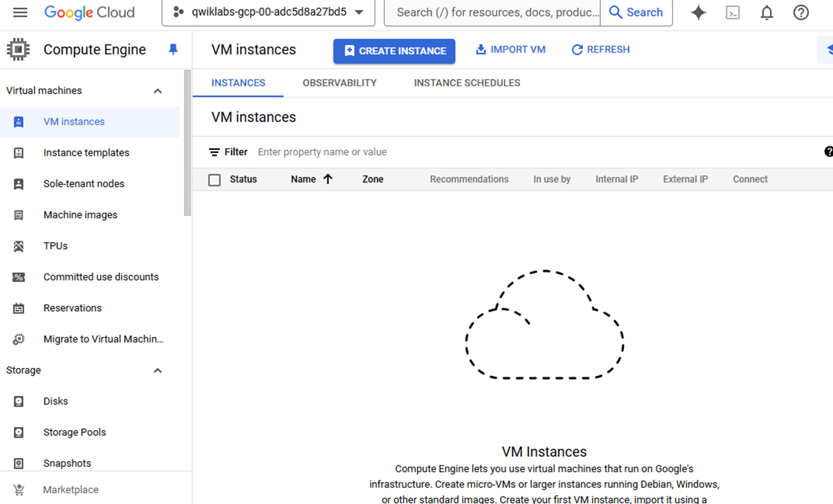Open Disks page

(56, 401)
